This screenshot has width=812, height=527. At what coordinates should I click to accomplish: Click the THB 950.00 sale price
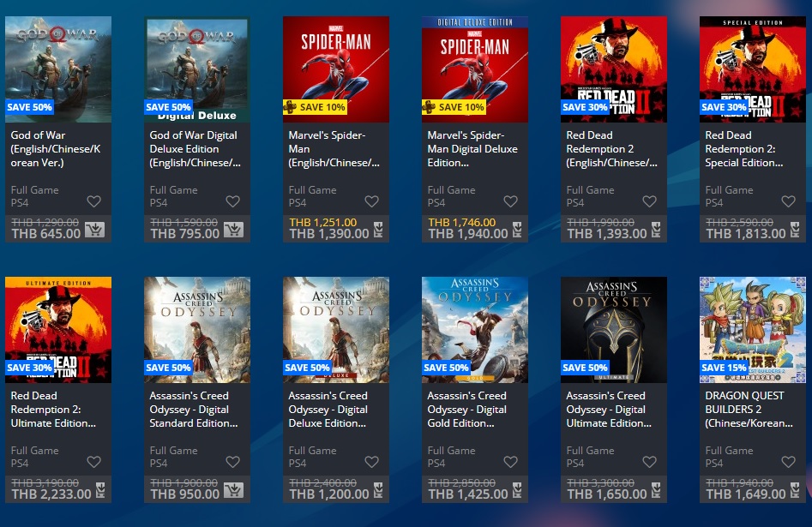[x=185, y=494]
